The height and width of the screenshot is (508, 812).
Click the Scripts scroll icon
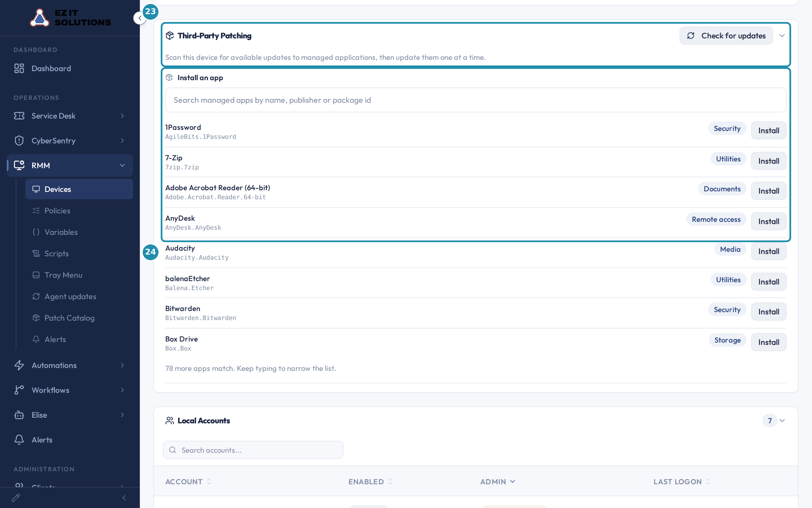click(x=36, y=254)
